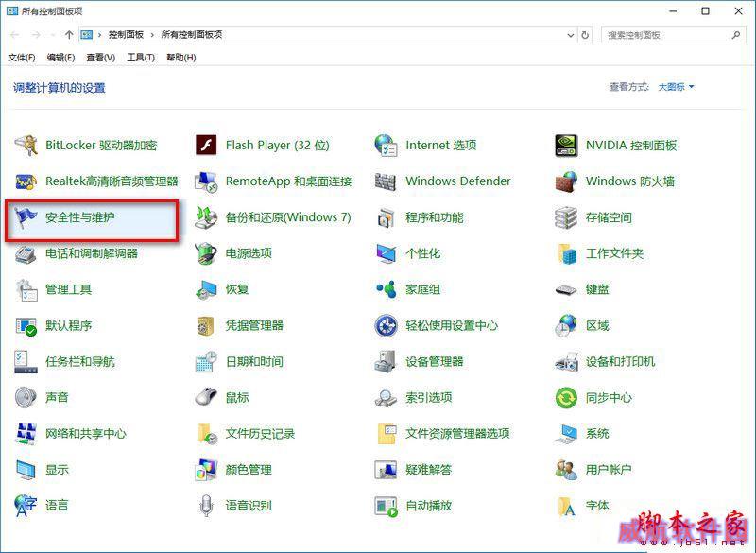Image resolution: width=756 pixels, height=553 pixels.
Task: Open the 个性化 monitor icon
Action: coord(387,253)
